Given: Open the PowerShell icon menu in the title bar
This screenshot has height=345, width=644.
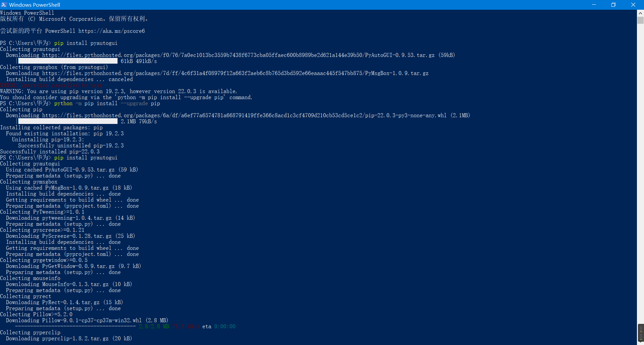Looking at the screenshot, I should tap(4, 5).
